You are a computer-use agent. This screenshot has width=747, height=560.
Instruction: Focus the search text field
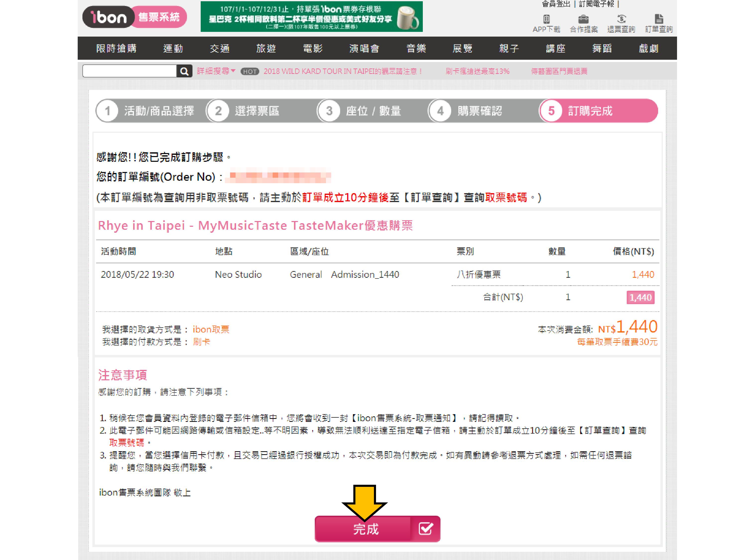point(130,71)
